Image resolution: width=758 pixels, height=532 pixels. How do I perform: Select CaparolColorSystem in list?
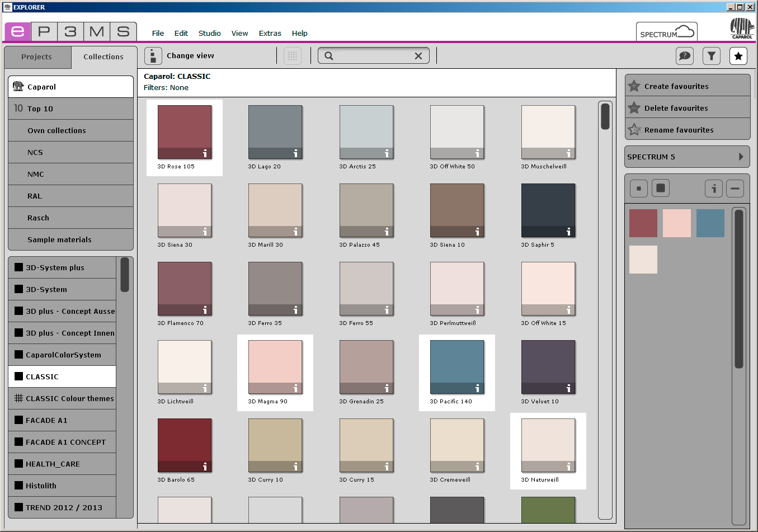tap(62, 355)
